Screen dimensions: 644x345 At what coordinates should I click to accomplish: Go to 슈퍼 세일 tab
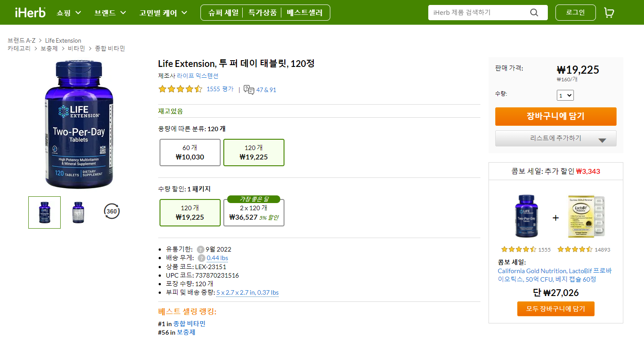coord(223,13)
